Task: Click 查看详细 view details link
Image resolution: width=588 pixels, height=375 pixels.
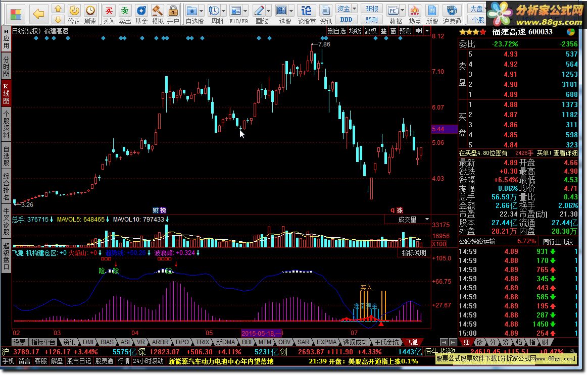Action: click(565, 153)
